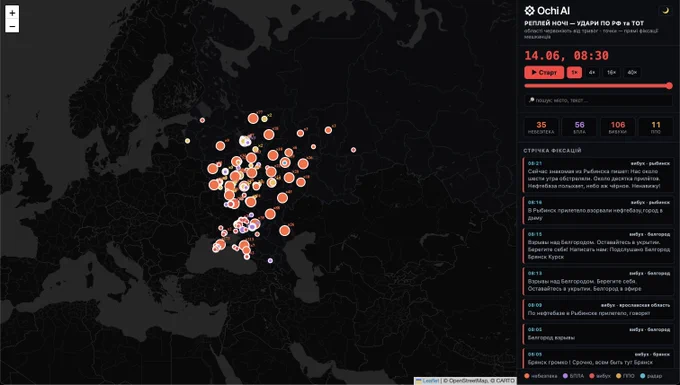Click the СТРІЧКА ФІКСАЦІЙ heading
680x385 pixels.
coord(552,150)
